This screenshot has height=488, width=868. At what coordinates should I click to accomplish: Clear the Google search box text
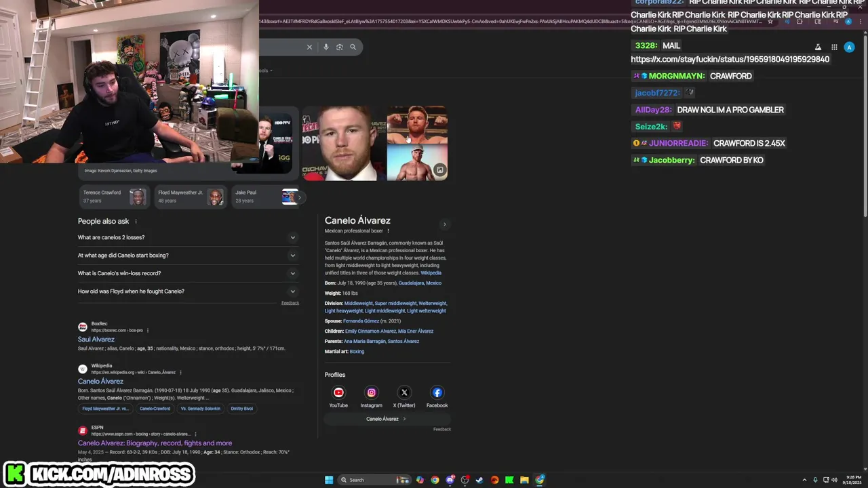coord(309,47)
